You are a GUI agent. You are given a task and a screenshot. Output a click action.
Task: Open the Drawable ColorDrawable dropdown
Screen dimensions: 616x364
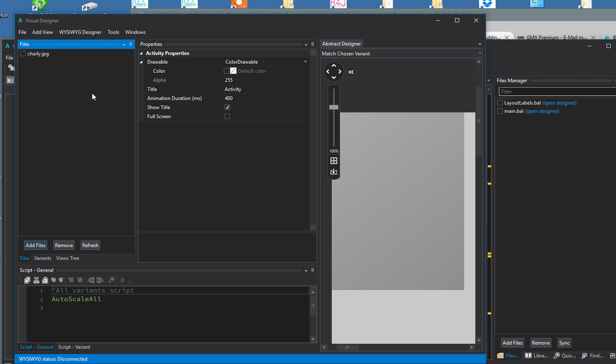pyautogui.click(x=306, y=62)
